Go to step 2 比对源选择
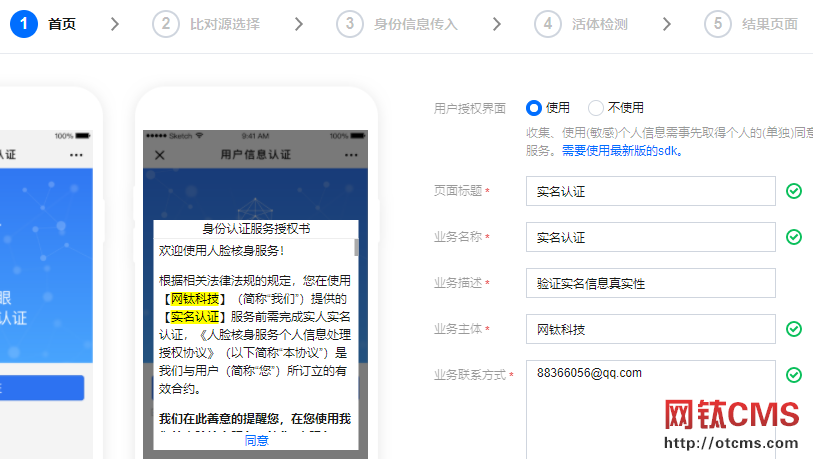813x459 pixels. coord(206,24)
